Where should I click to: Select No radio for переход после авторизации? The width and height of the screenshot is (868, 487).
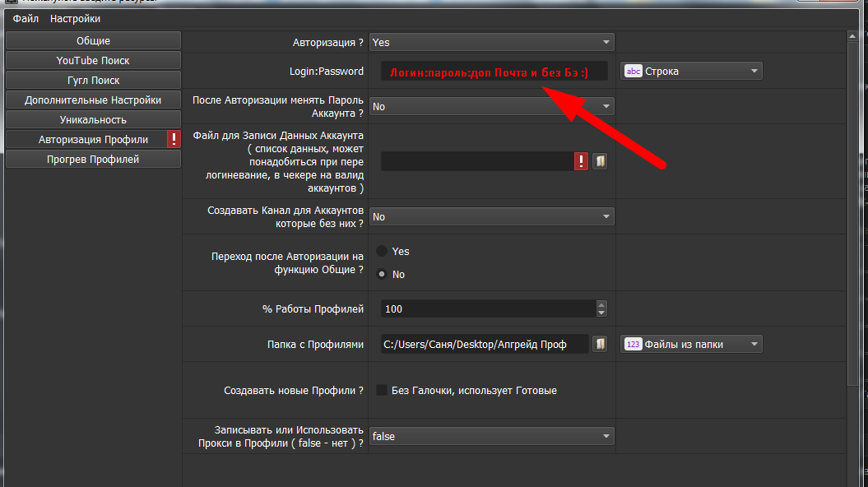click(382, 274)
